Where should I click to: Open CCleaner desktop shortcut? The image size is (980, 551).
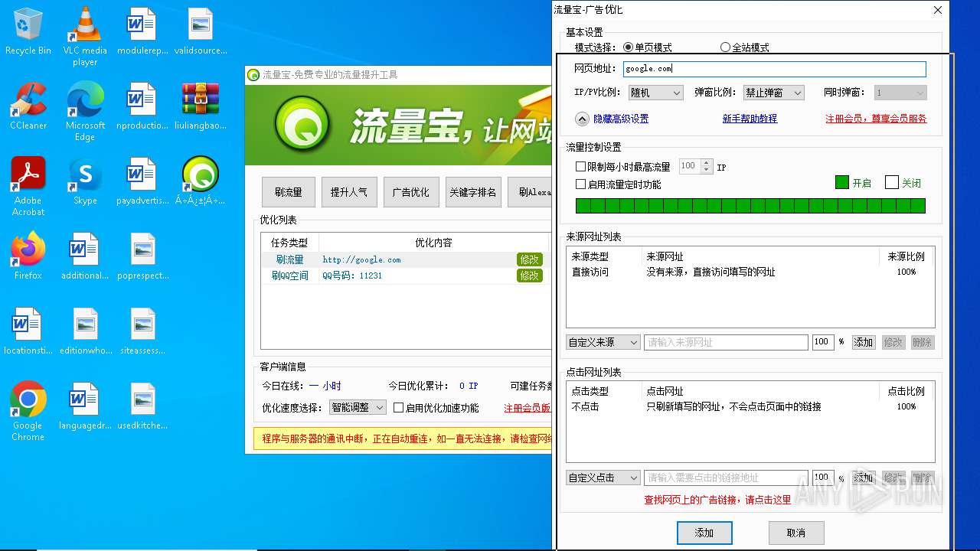(28, 106)
